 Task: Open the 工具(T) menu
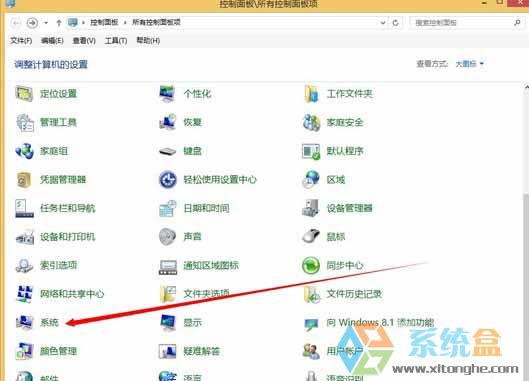116,41
